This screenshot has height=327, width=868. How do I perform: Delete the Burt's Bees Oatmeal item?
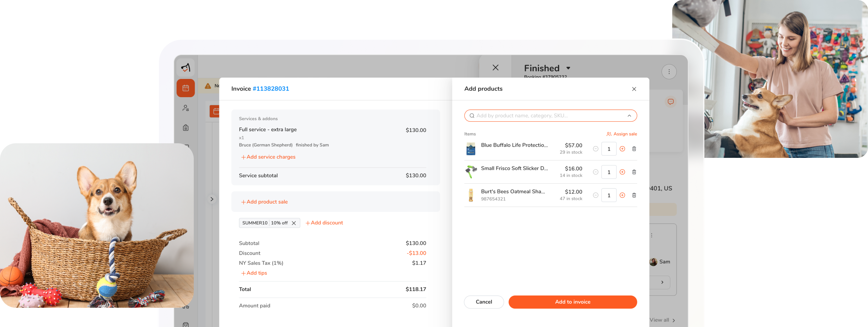coord(634,195)
